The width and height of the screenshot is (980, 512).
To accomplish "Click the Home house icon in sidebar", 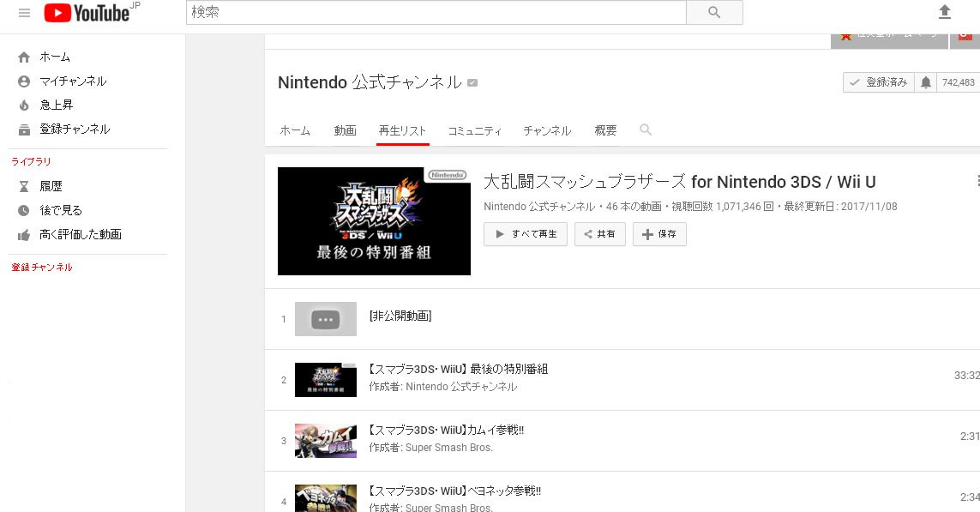I will tap(24, 57).
